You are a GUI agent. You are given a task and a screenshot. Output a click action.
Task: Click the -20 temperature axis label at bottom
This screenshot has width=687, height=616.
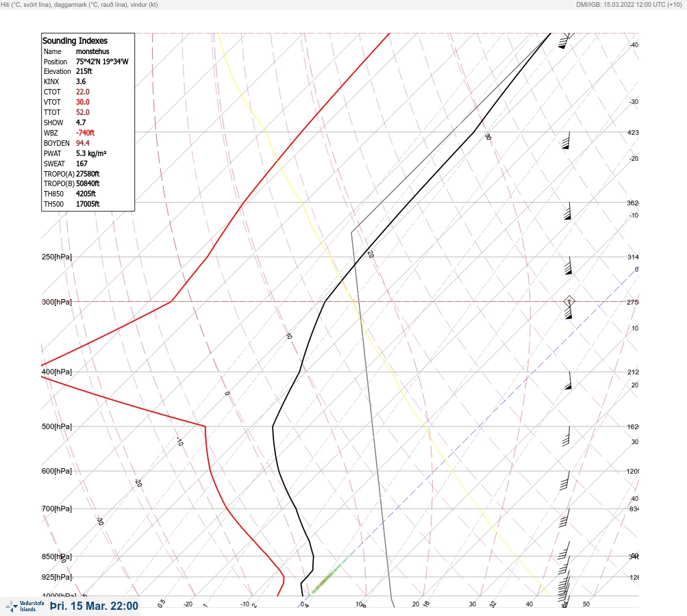point(188,604)
